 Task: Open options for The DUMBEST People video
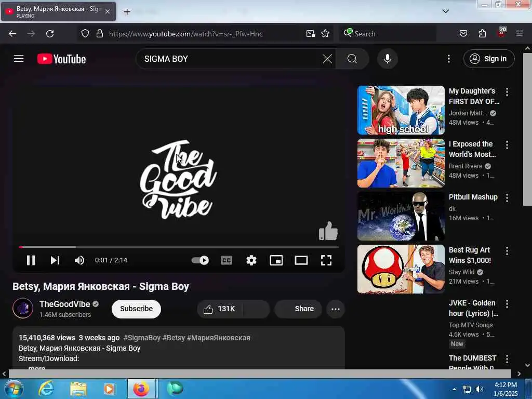coord(507,358)
